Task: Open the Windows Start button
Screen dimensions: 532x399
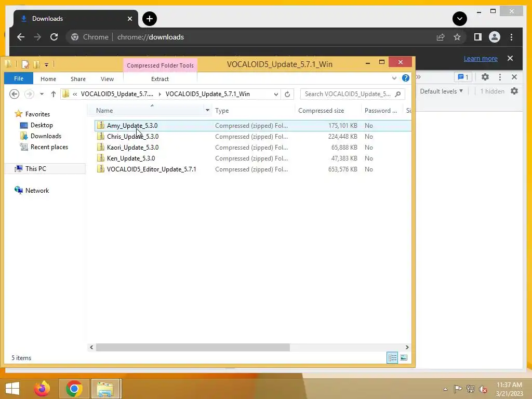Action: click(12, 389)
